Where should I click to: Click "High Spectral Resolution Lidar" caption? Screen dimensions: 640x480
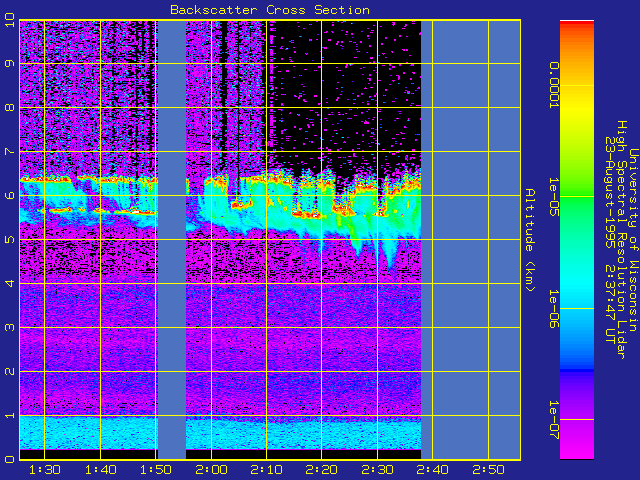[622, 240]
